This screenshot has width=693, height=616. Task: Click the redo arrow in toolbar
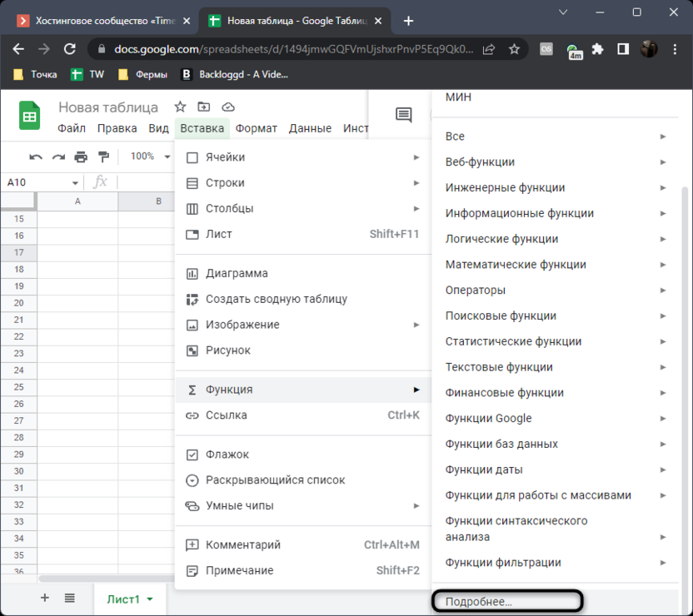58,156
